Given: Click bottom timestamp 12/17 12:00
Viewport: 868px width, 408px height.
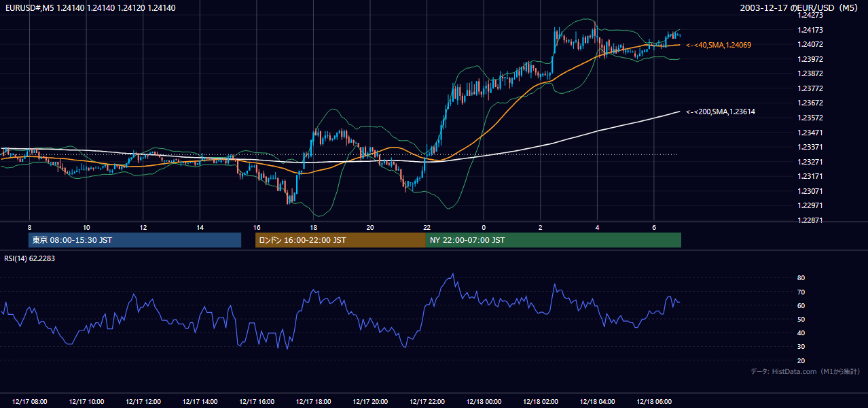Looking at the screenshot, I should [143, 402].
